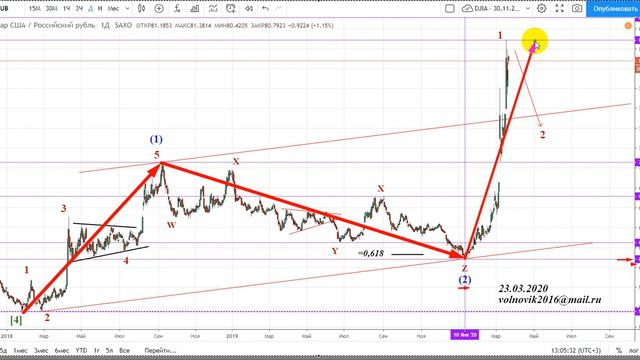Start bar replay with rewind icon
Screen dimensions: 640x360
[249, 8]
